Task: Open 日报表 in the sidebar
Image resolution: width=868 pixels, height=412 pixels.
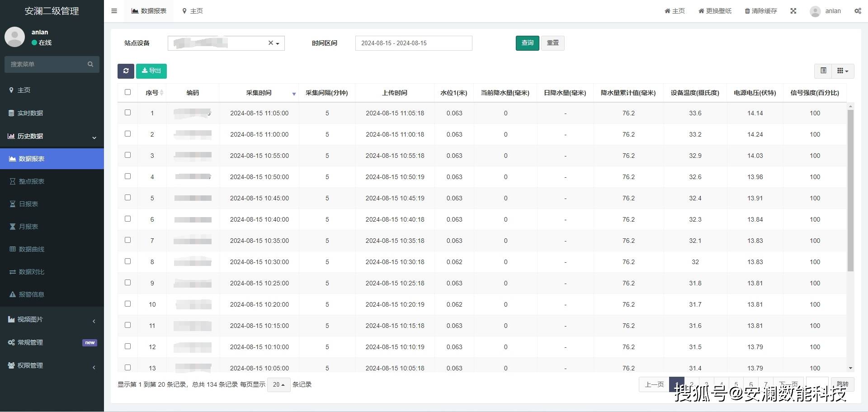Action: coord(52,204)
